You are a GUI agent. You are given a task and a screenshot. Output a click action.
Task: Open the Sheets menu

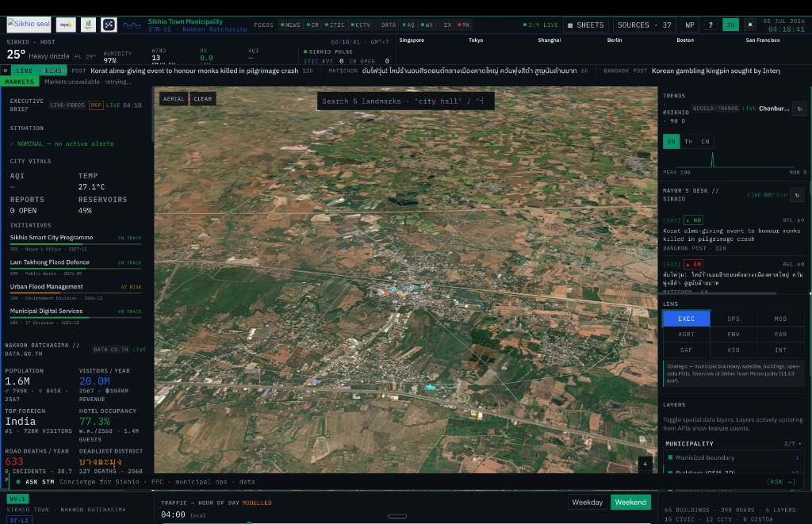point(586,25)
